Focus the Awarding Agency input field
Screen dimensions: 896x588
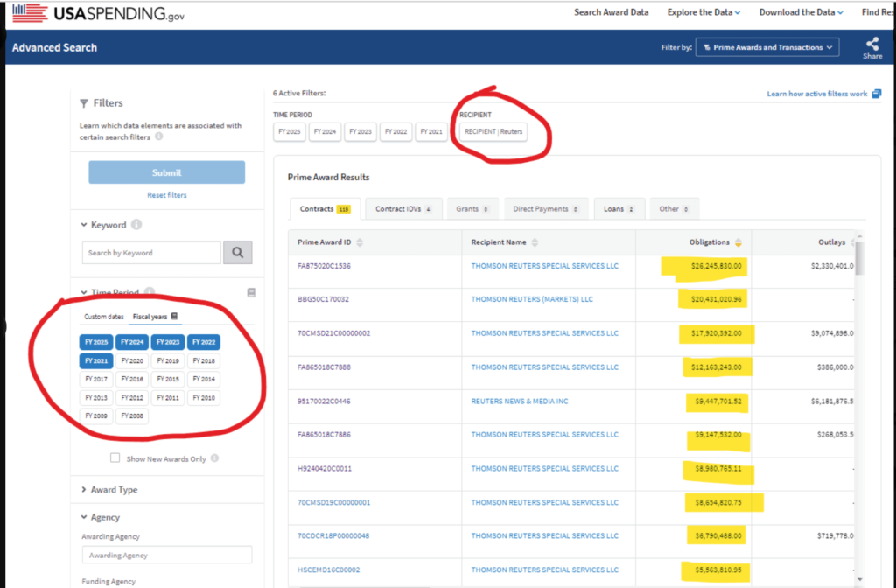167,555
